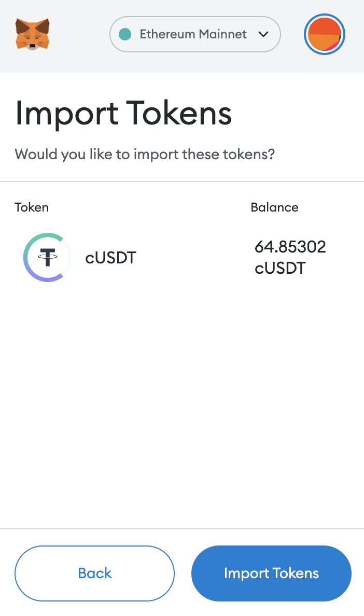Screen dimensions: 364x616
Task: Click the question text about importing tokens
Action: [145, 154]
